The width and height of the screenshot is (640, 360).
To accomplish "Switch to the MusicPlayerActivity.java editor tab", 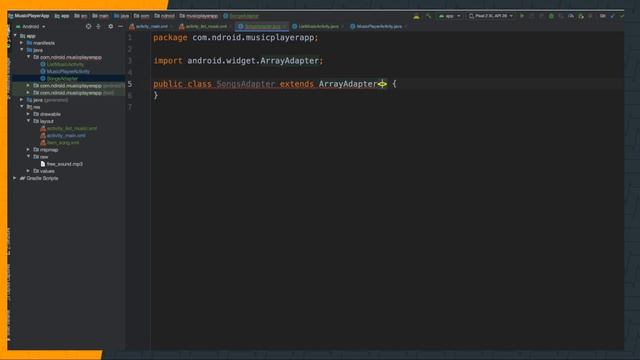I will (x=378, y=27).
